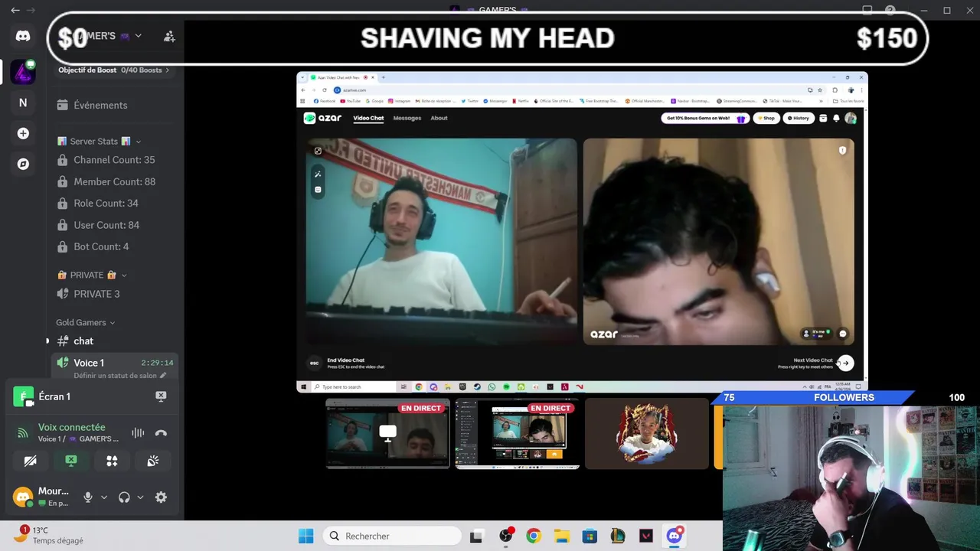This screenshot has height=551, width=980.
Task: Open Discord user settings gear
Action: tap(161, 497)
